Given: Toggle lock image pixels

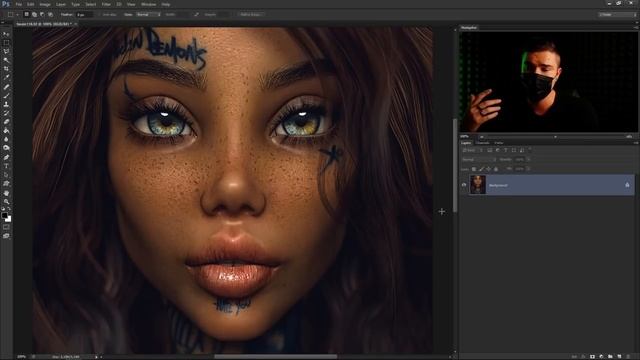Looking at the screenshot, I should point(481,169).
